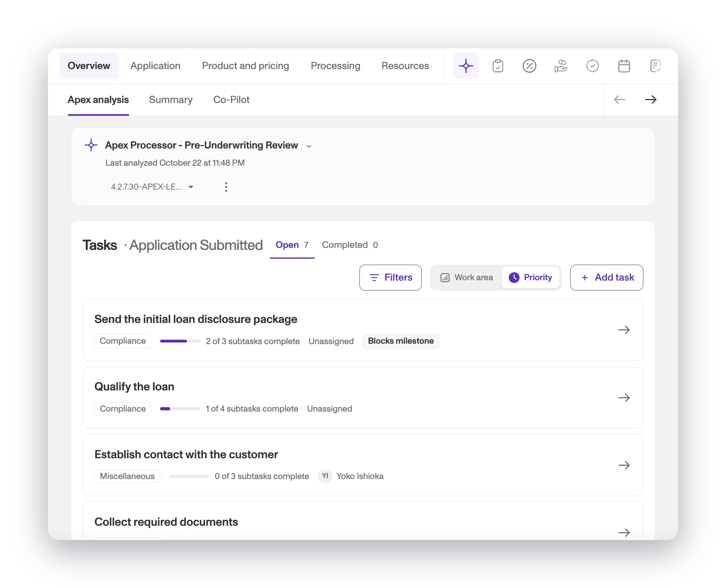The height and width of the screenshot is (588, 726).
Task: Open the Qualify the loan task arrow
Action: [624, 398]
